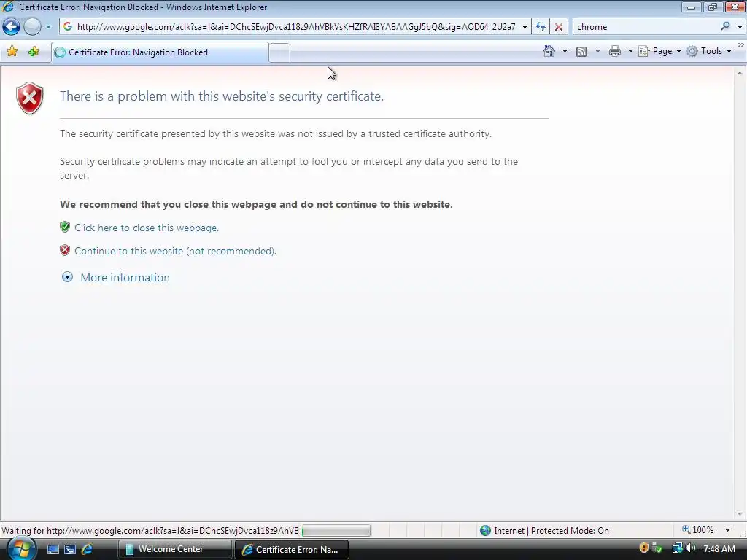Open the Tools menu
747x560 pixels.
point(709,51)
